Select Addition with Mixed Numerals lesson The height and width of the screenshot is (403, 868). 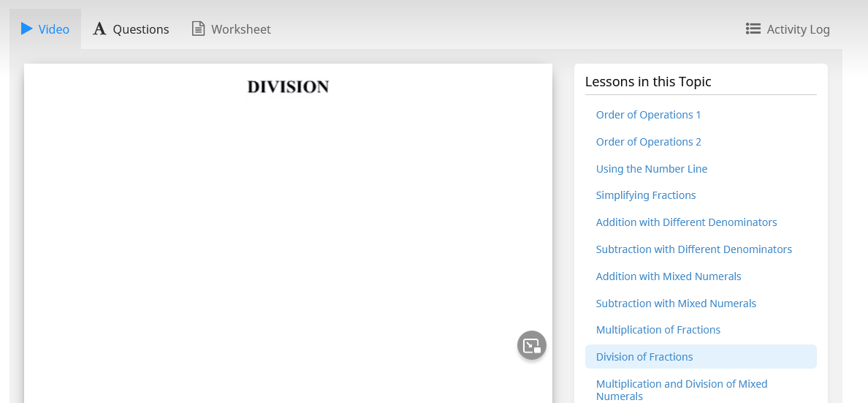coord(668,276)
